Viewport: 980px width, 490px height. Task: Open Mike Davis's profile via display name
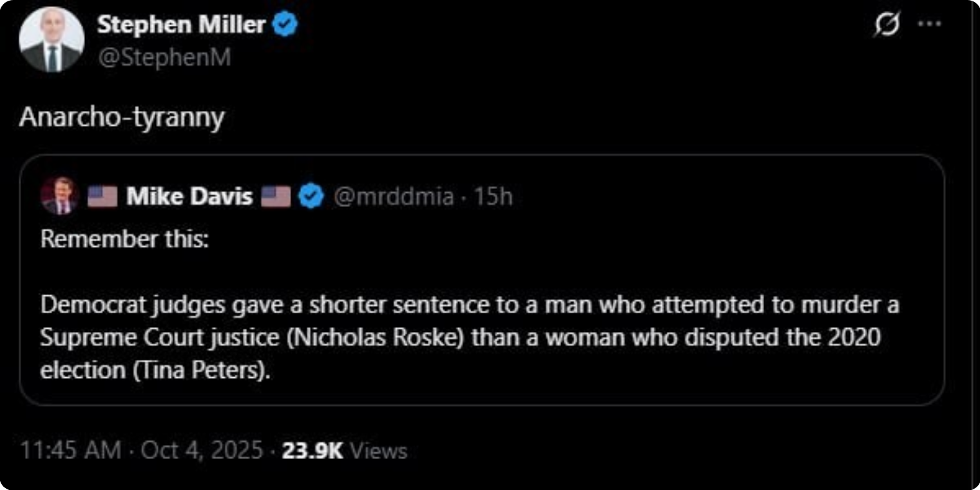tap(189, 196)
